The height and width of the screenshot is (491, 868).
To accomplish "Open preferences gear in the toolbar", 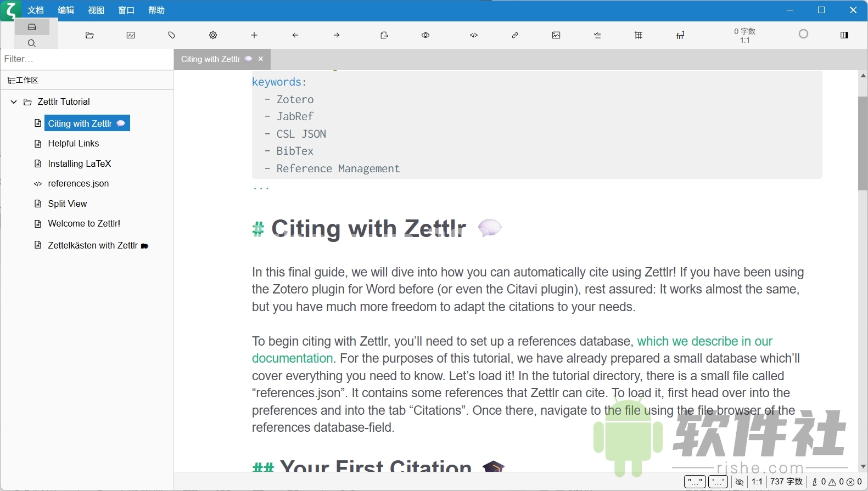I will coord(213,35).
